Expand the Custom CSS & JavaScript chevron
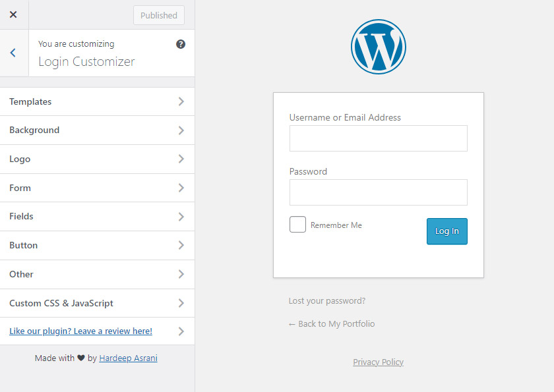Viewport: 554px width, 392px height. coord(181,303)
